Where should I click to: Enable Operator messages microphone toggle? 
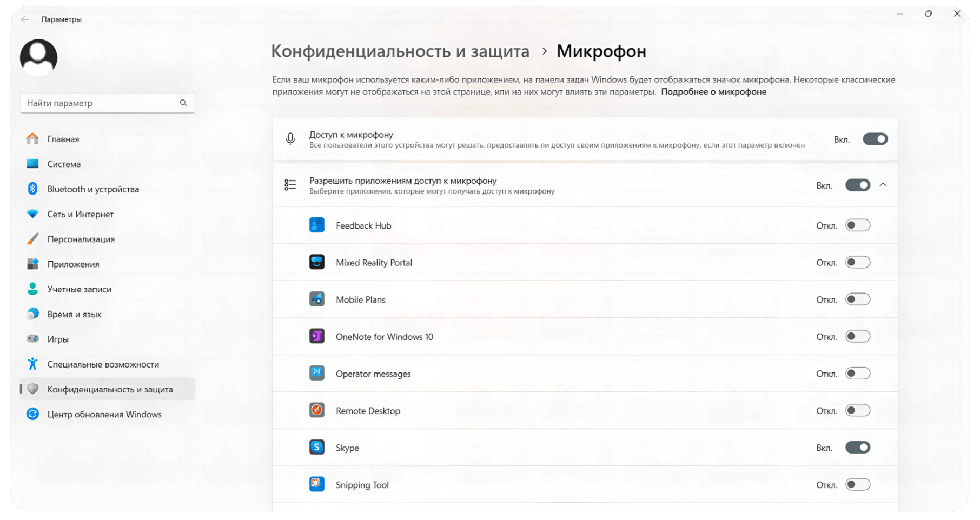click(858, 374)
